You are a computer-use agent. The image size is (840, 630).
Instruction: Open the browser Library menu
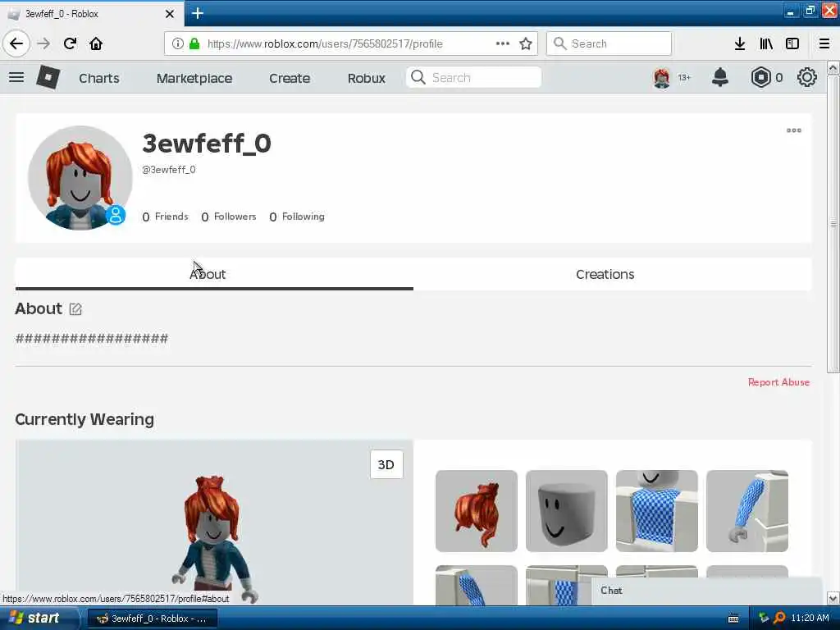(766, 43)
